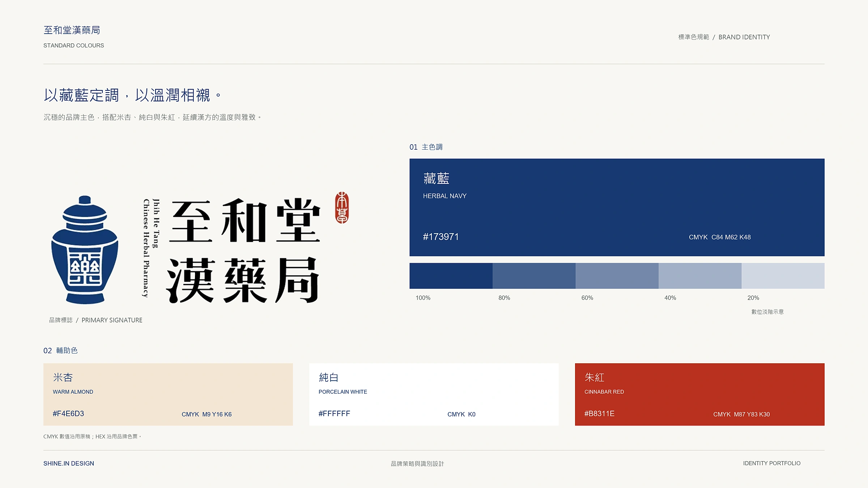Click the PRIMARY SIGNATURE caption
Viewport: 868px width, 488px height.
point(112,320)
